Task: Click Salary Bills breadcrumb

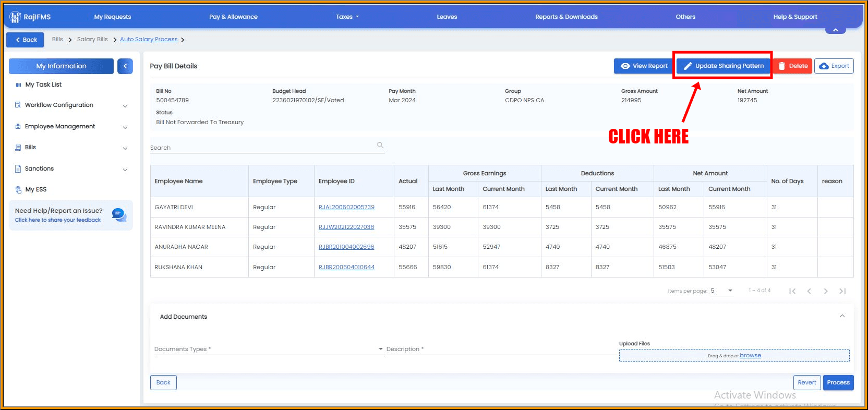Action: coord(92,40)
